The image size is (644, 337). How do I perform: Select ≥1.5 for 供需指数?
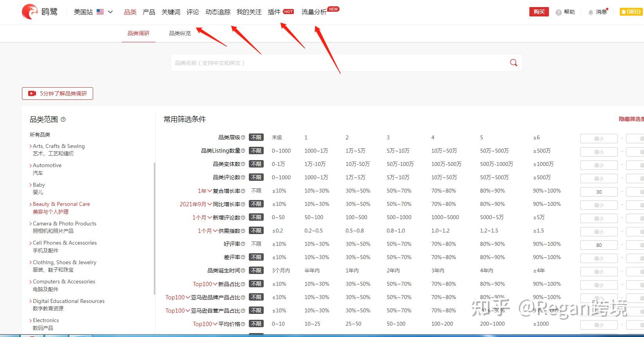[x=539, y=231]
